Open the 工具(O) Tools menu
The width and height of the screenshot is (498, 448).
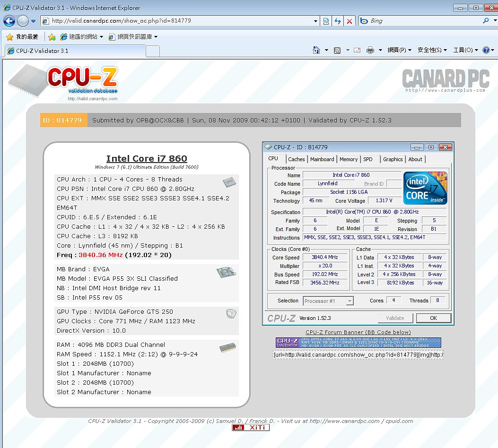[x=466, y=50]
